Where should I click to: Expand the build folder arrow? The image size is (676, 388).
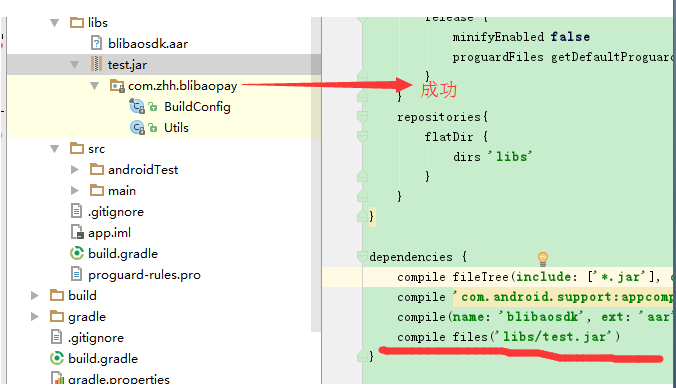pos(34,295)
